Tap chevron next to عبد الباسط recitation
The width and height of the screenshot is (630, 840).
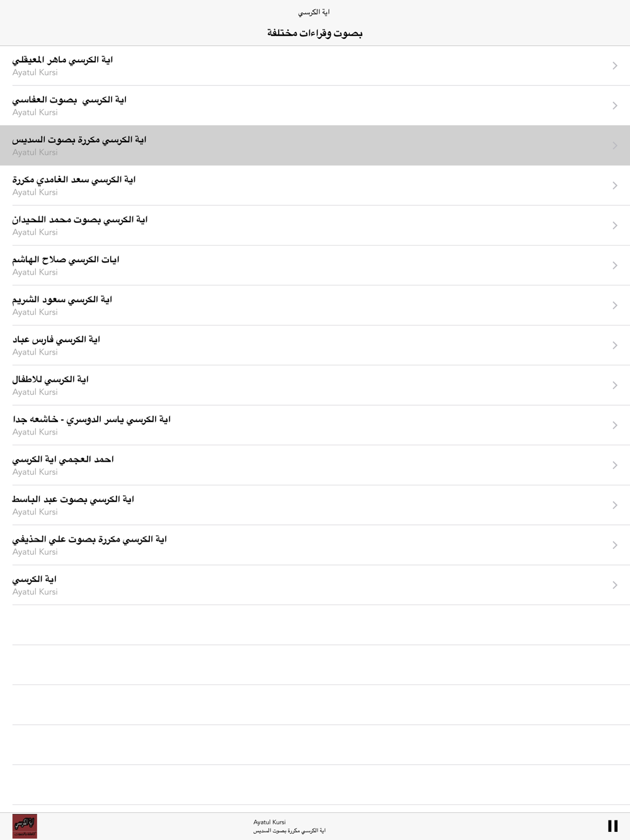(x=615, y=506)
